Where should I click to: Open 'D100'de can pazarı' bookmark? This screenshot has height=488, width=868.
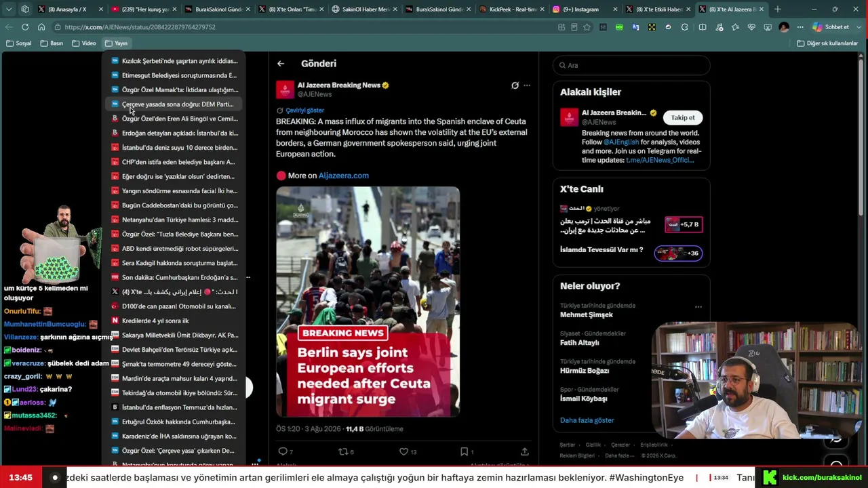click(x=174, y=306)
